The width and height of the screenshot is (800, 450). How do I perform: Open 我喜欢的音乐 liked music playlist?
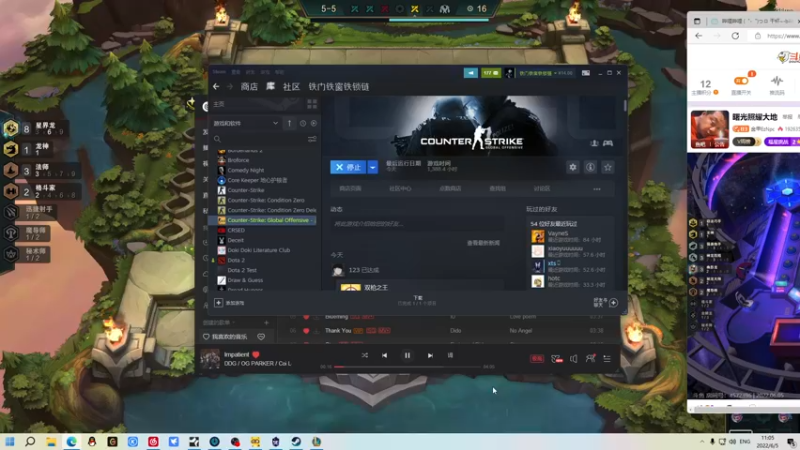click(225, 337)
